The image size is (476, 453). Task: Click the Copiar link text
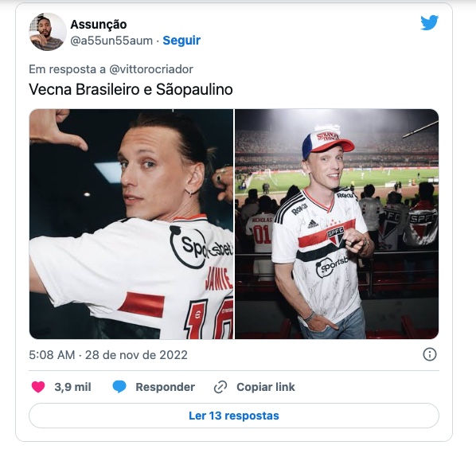(266, 387)
